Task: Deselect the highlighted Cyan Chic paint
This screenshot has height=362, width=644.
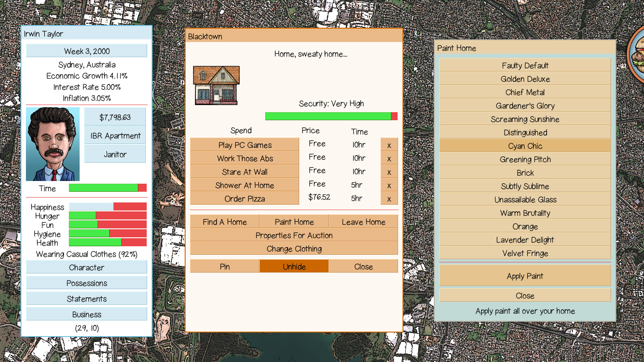Action: coord(525,146)
